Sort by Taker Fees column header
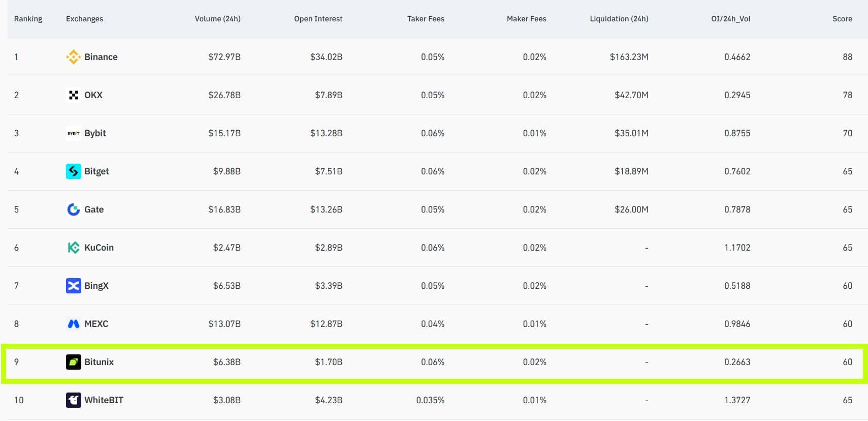This screenshot has height=421, width=868. tap(426, 19)
